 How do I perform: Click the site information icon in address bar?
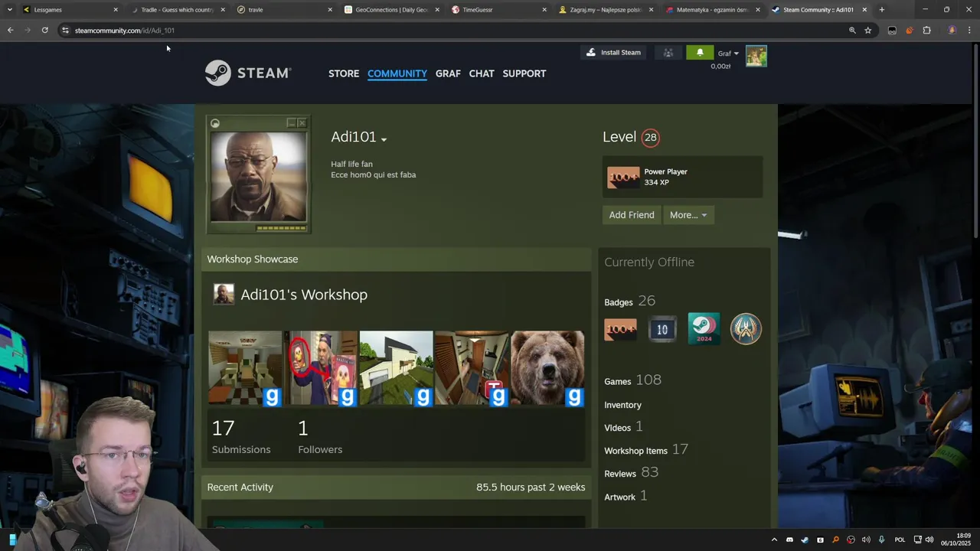click(x=65, y=30)
